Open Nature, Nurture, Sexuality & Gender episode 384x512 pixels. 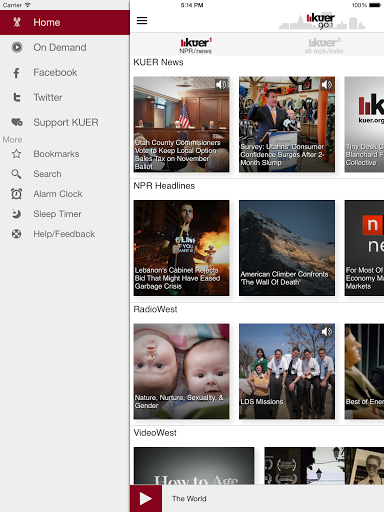[181, 371]
